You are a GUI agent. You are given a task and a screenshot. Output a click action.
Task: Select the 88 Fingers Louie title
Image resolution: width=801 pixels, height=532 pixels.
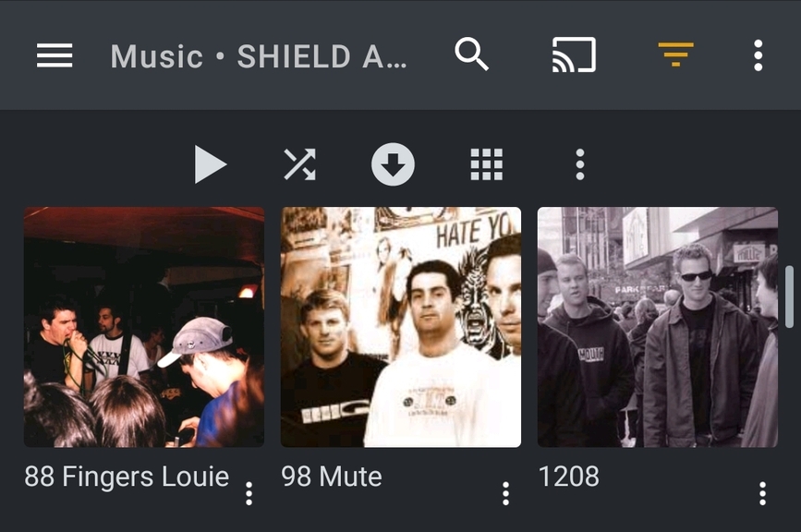127,477
